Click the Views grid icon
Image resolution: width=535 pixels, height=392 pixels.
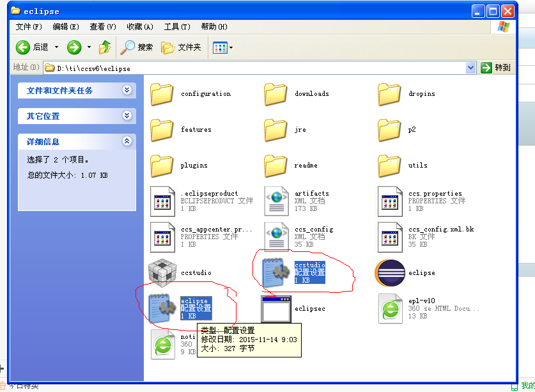[220, 47]
